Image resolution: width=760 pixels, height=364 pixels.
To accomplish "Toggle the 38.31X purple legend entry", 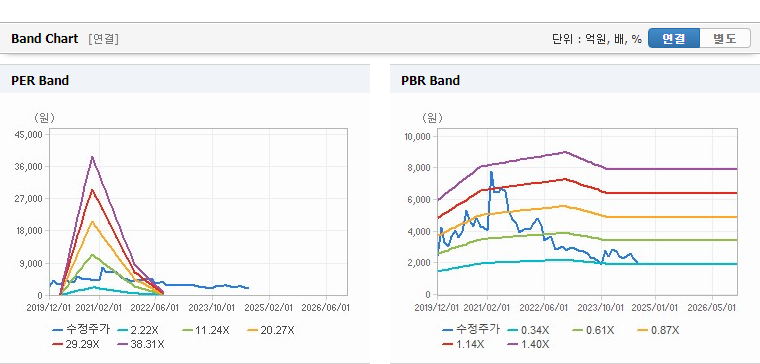I will [141, 344].
